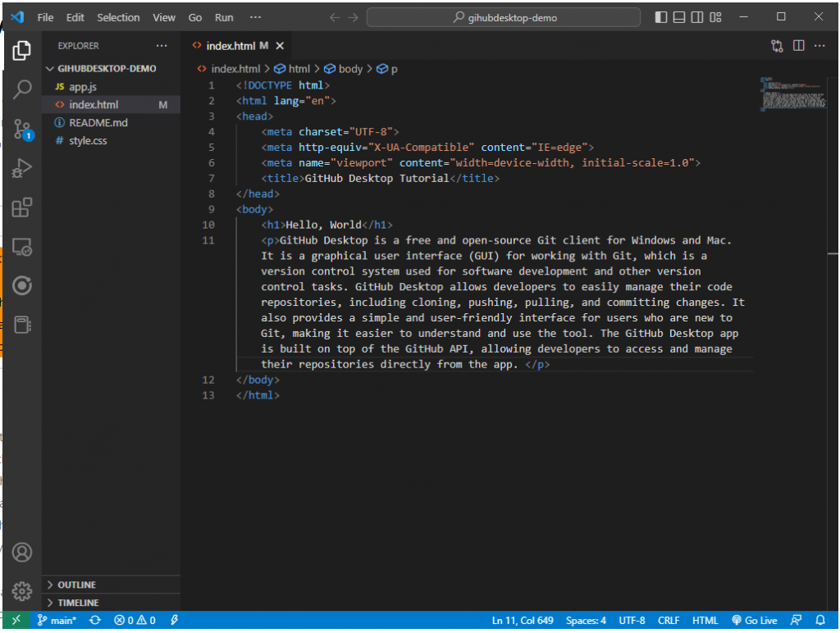The image size is (840, 633).
Task: Open editor more actions ellipsis
Action: [x=819, y=46]
